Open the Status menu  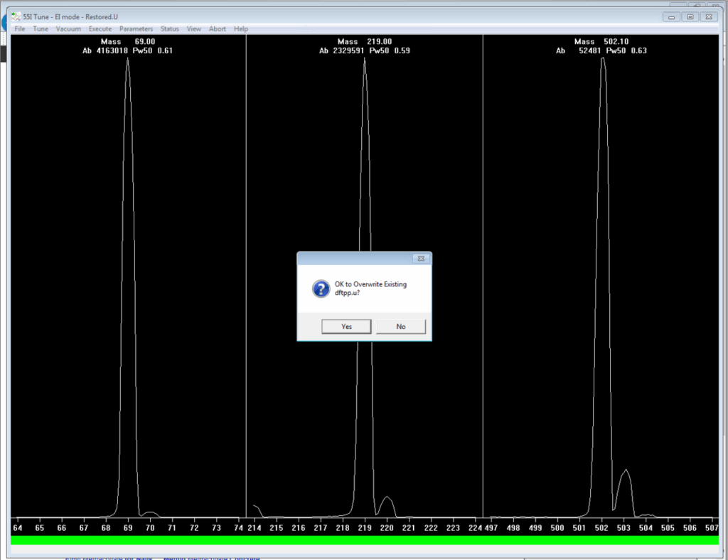coord(169,28)
